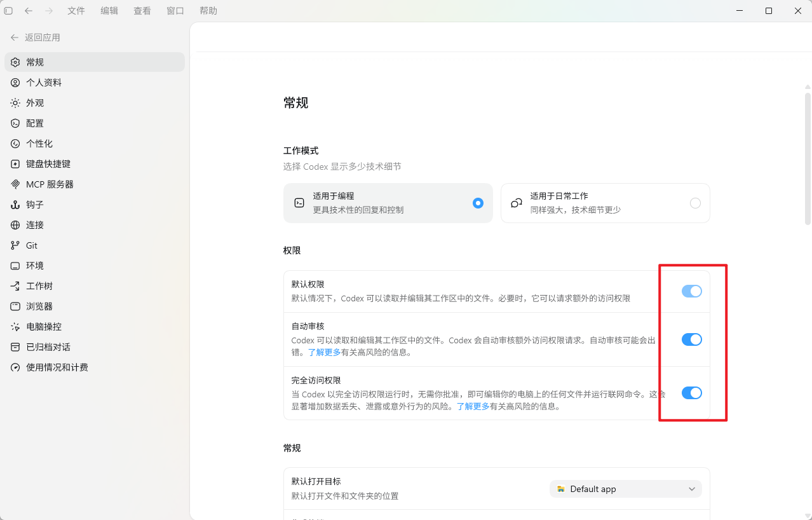812x520 pixels.
Task: Click the 键盘快捷键 icon in sidebar
Action: coord(15,164)
